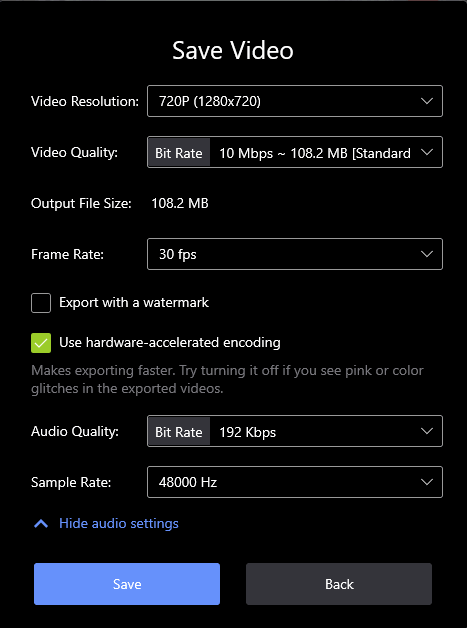Screen dimensions: 467x628
Task: Open the 720P (1280x720) resolution dropdown
Action: pyautogui.click(x=295, y=101)
